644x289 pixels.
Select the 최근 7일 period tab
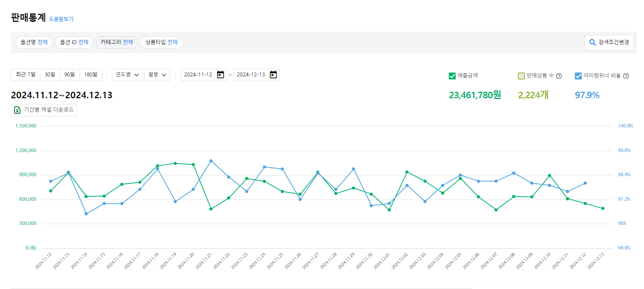pyautogui.click(x=26, y=74)
